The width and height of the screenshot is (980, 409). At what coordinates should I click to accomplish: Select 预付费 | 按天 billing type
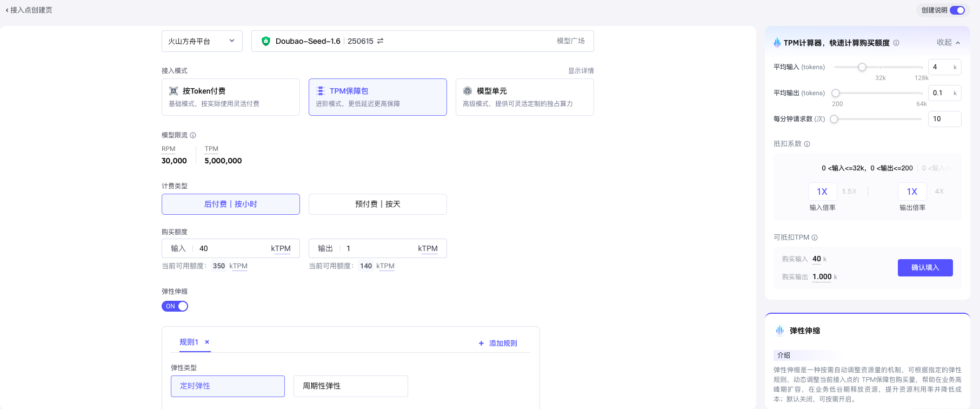coord(377,204)
